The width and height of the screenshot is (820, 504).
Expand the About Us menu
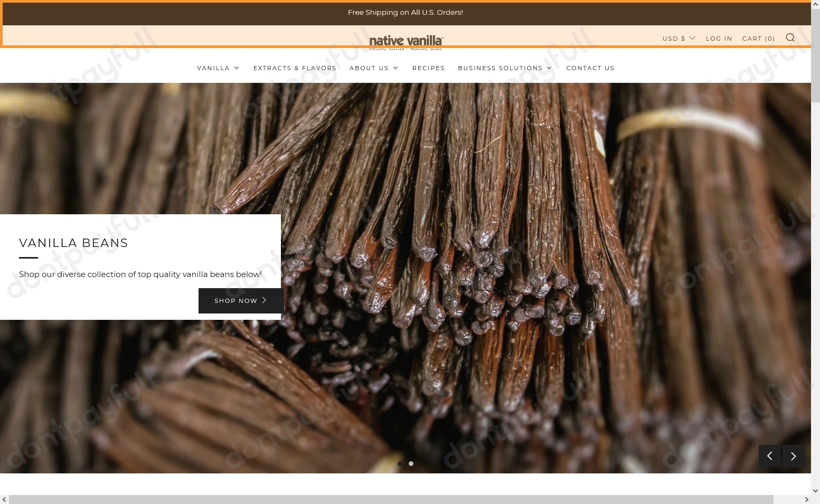(374, 68)
